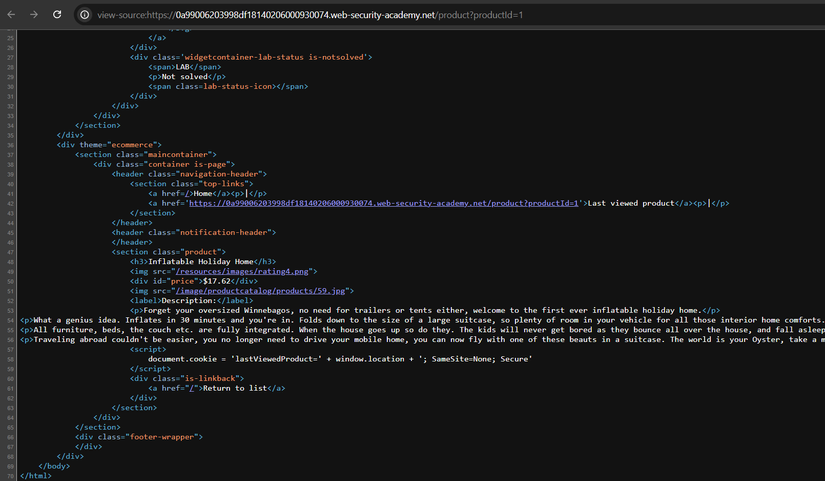Image resolution: width=825 pixels, height=481 pixels.
Task: Click the closing </body> tag
Action: click(54, 466)
